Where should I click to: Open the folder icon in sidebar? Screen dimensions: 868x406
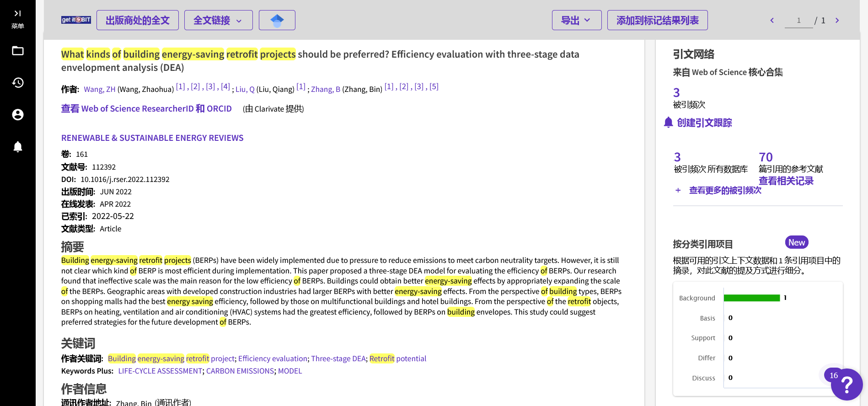(x=18, y=51)
